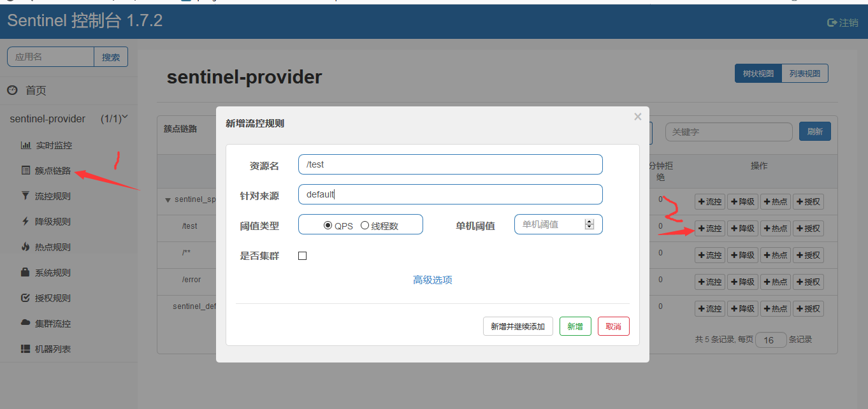
Task: Close the 新增流控规则 dialog with X
Action: pos(637,117)
